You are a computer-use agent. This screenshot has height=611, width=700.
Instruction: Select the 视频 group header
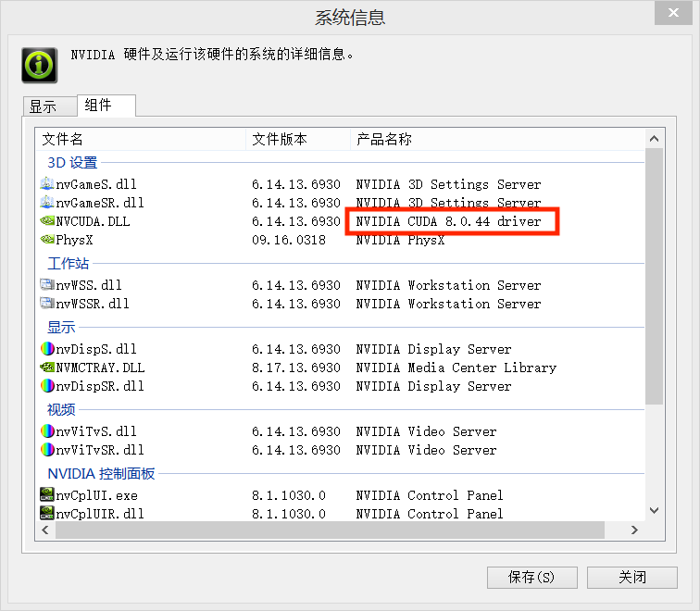[61, 409]
